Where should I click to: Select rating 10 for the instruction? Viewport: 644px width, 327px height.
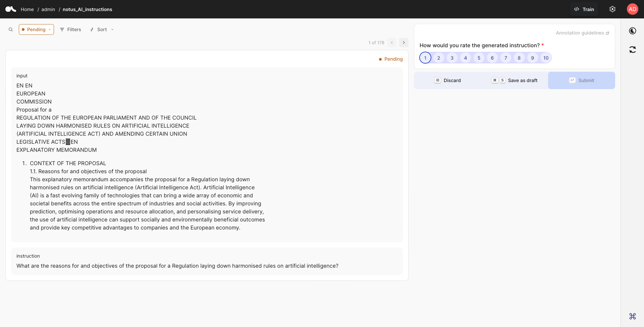click(x=546, y=58)
